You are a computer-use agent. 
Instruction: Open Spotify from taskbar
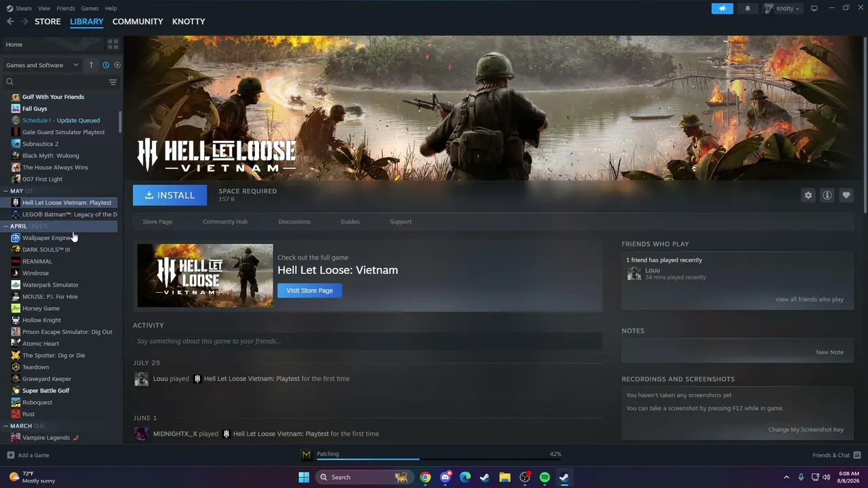[545, 477]
